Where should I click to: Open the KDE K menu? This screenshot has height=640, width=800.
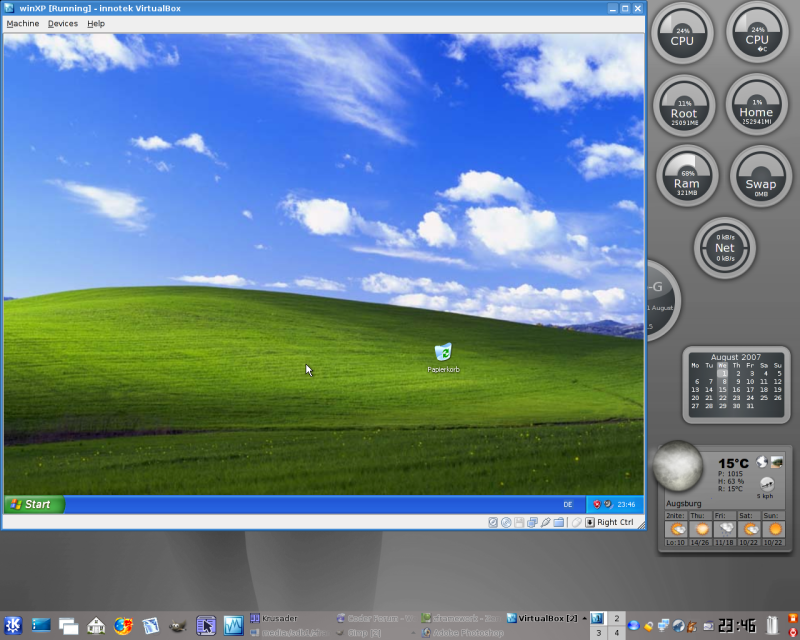click(14, 626)
